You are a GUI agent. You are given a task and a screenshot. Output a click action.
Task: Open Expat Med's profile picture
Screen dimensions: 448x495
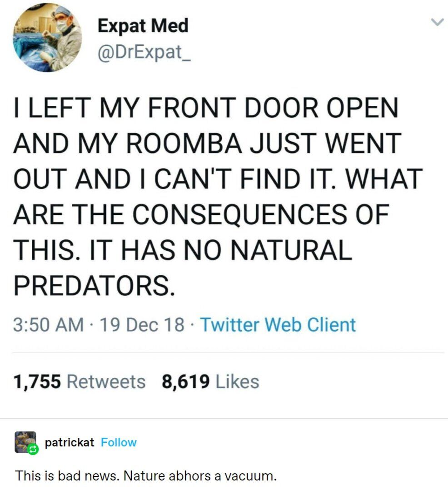47,38
